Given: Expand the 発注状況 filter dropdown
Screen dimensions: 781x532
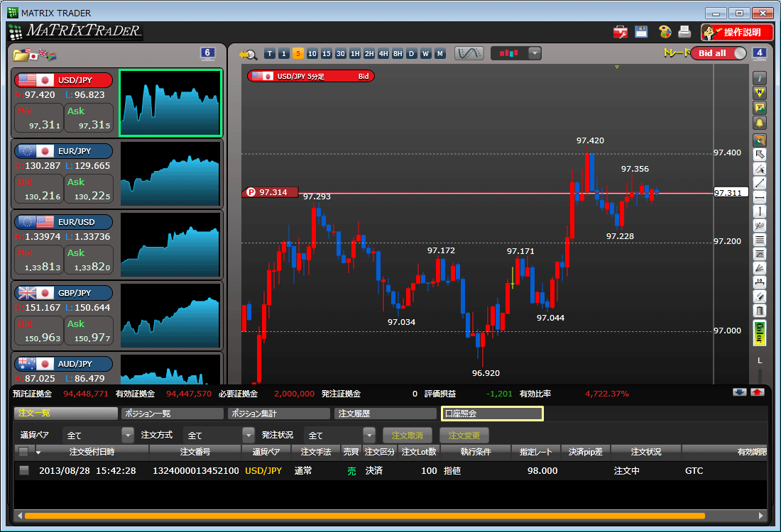Looking at the screenshot, I should click(x=369, y=435).
